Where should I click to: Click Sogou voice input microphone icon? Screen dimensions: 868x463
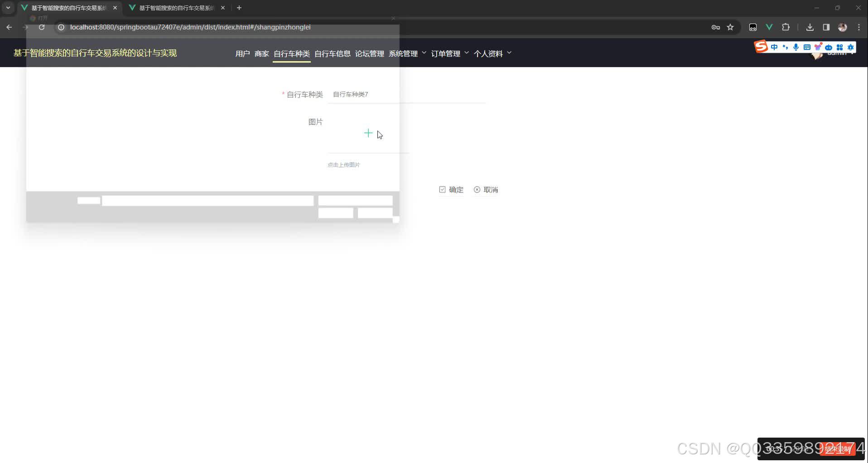point(796,47)
